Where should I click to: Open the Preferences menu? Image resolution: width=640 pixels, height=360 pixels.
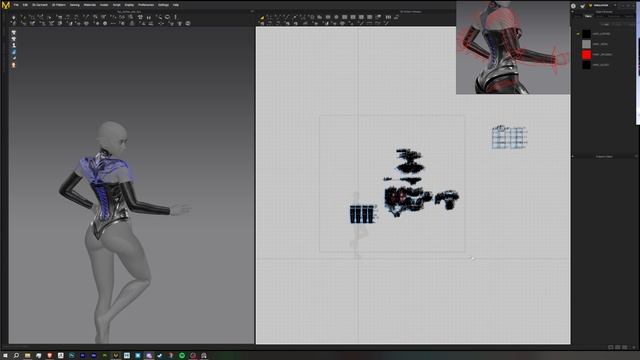pyautogui.click(x=146, y=5)
